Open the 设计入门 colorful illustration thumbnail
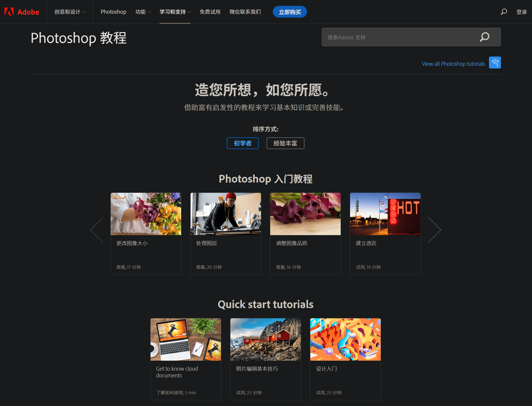 pyautogui.click(x=345, y=339)
